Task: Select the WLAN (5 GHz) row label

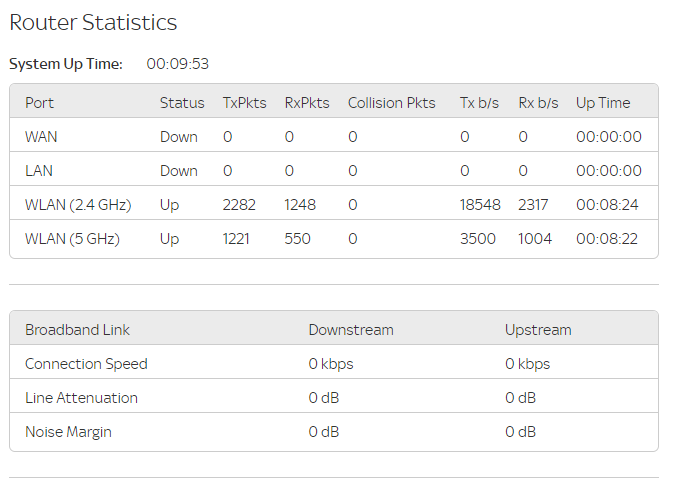Action: pyautogui.click(x=72, y=239)
